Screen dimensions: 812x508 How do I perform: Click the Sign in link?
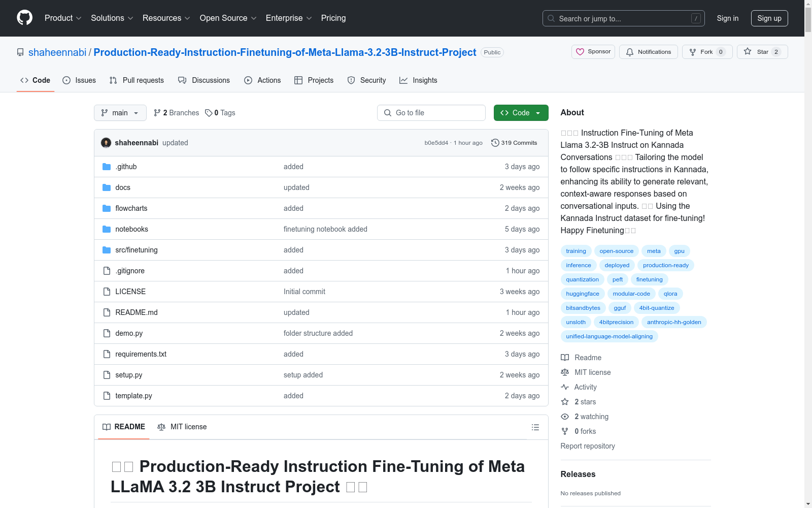[728, 18]
